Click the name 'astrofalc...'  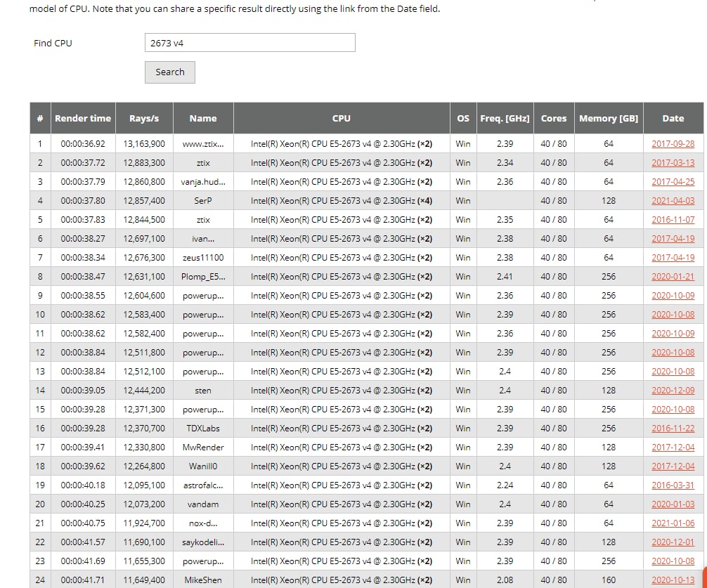point(203,485)
